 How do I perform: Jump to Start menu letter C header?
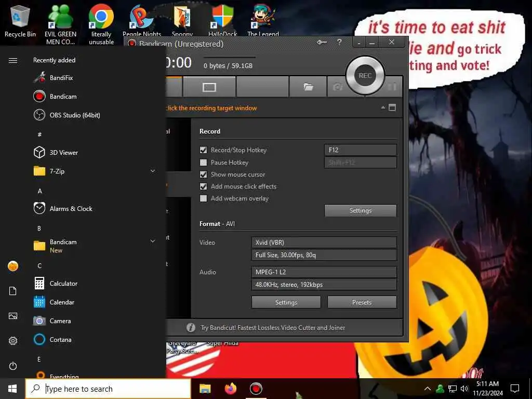tap(39, 265)
